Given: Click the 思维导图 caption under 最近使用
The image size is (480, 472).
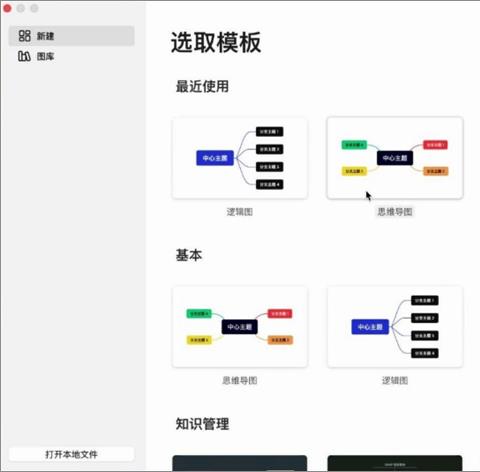Looking at the screenshot, I should (x=395, y=212).
